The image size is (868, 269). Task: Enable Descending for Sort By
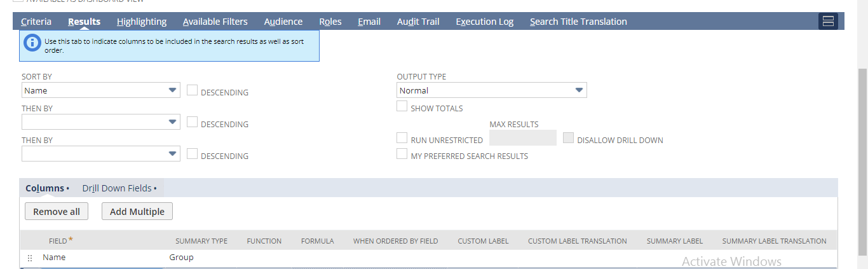tap(193, 90)
